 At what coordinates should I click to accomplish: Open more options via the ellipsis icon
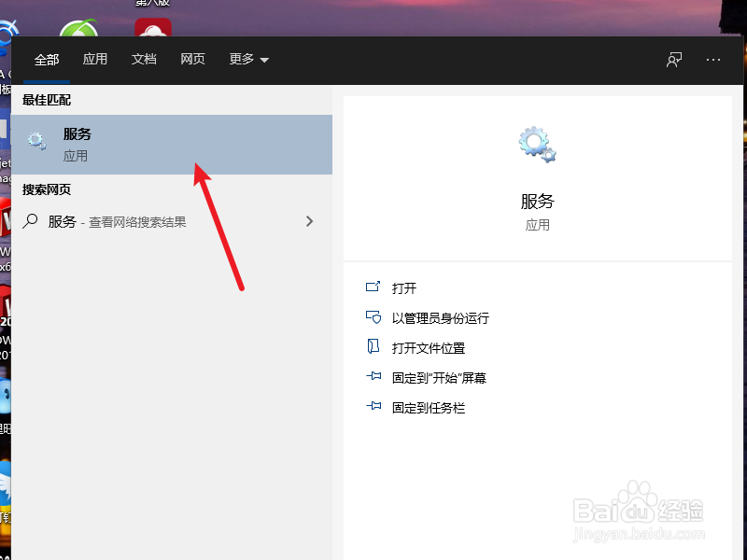point(713,59)
